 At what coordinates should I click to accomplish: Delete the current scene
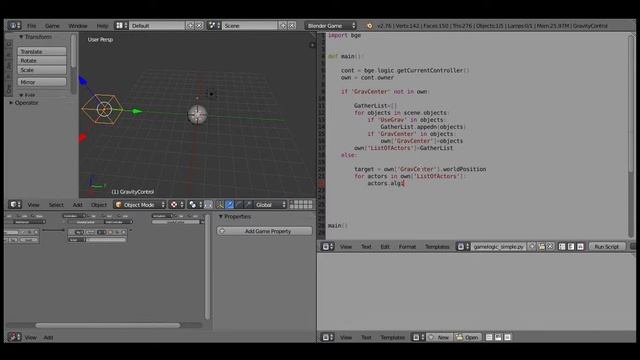pos(292,25)
